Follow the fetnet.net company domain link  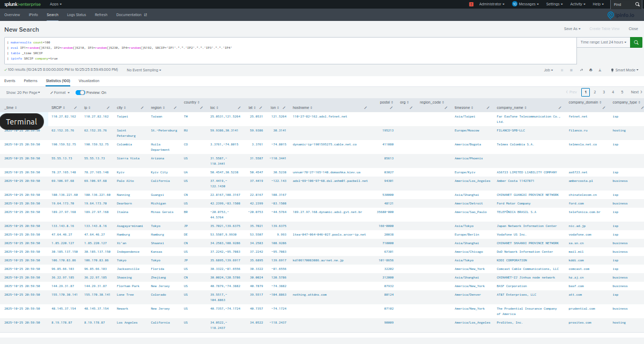coord(578,116)
